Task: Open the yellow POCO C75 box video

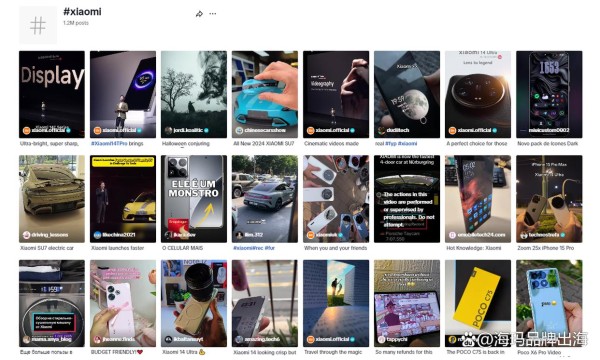Action: point(478,303)
